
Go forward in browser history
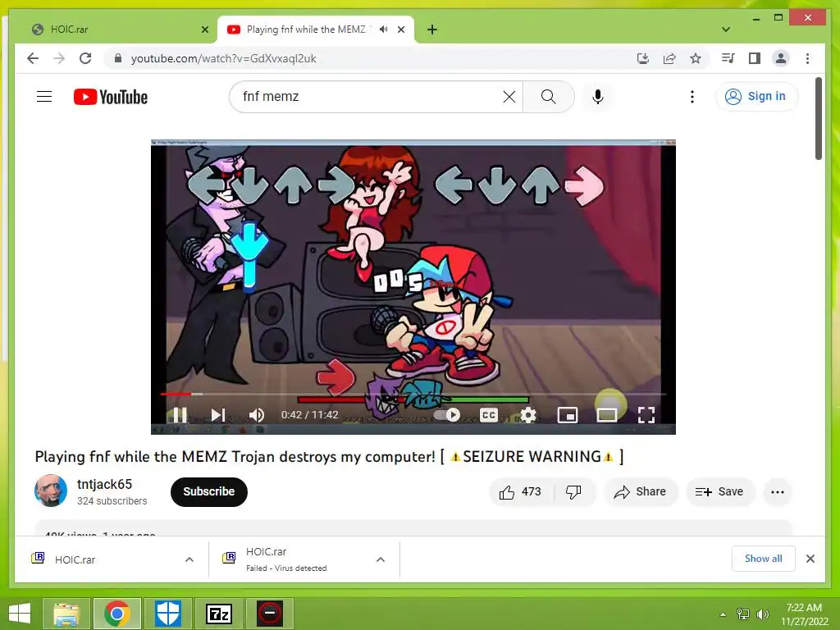pyautogui.click(x=59, y=58)
